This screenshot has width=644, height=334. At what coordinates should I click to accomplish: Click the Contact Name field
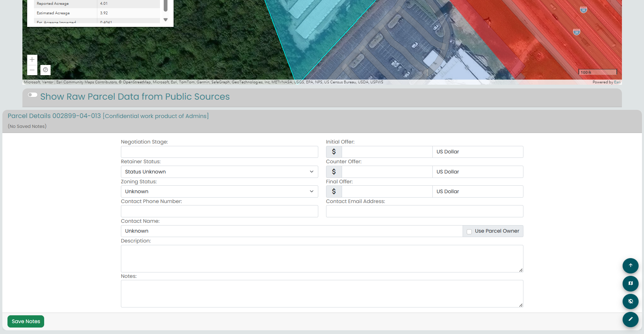pyautogui.click(x=292, y=231)
